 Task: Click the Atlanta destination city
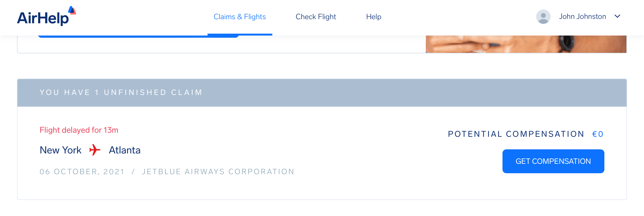tap(125, 150)
